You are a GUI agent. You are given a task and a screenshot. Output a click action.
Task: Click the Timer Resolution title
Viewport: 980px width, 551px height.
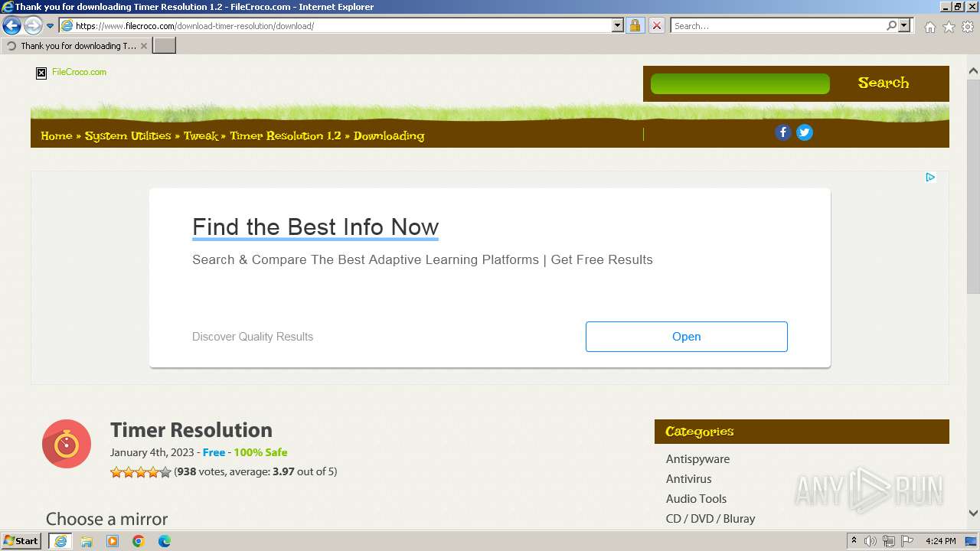point(191,430)
